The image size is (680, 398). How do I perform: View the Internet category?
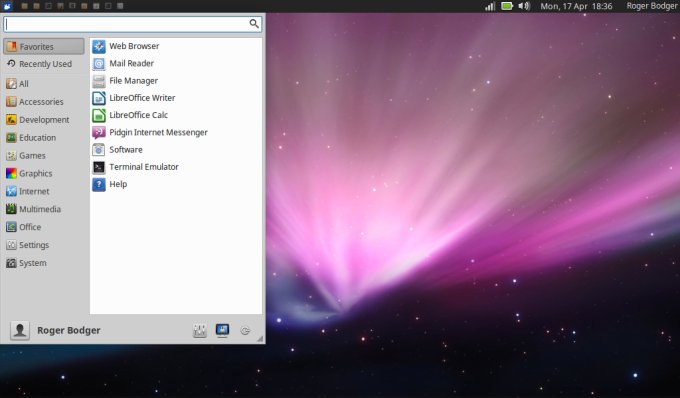44,191
